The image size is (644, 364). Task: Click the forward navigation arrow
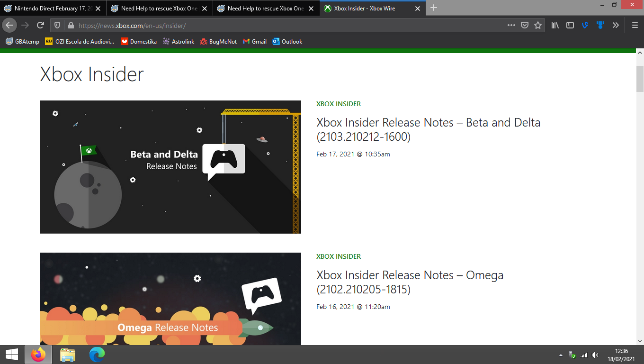(25, 26)
